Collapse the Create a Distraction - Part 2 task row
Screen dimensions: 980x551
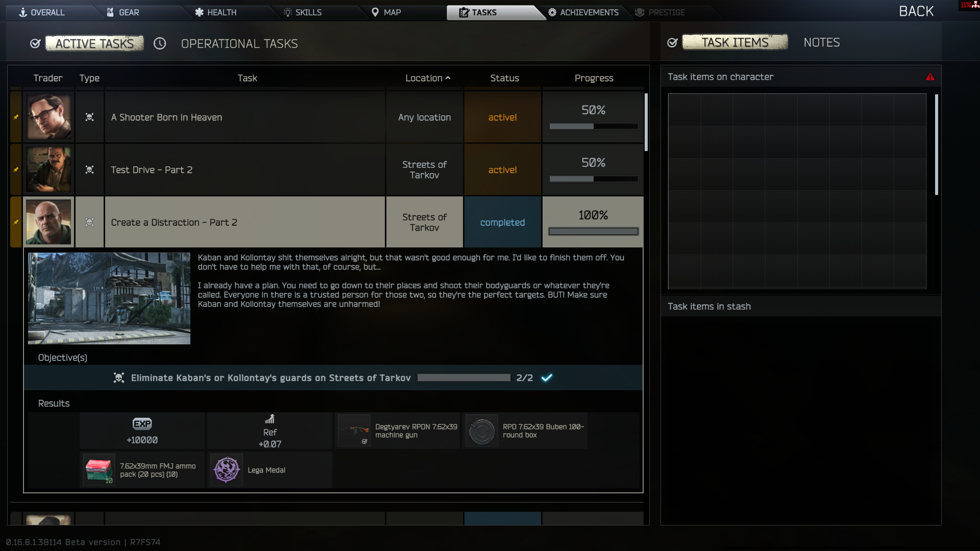(245, 222)
